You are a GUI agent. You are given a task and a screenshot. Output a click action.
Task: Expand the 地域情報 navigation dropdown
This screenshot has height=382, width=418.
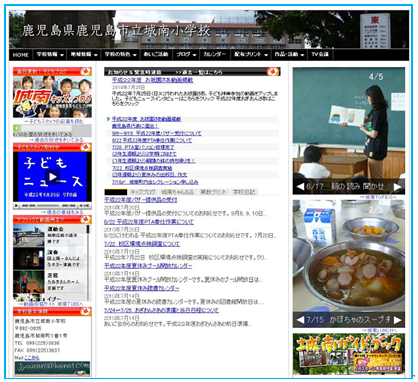click(x=84, y=55)
